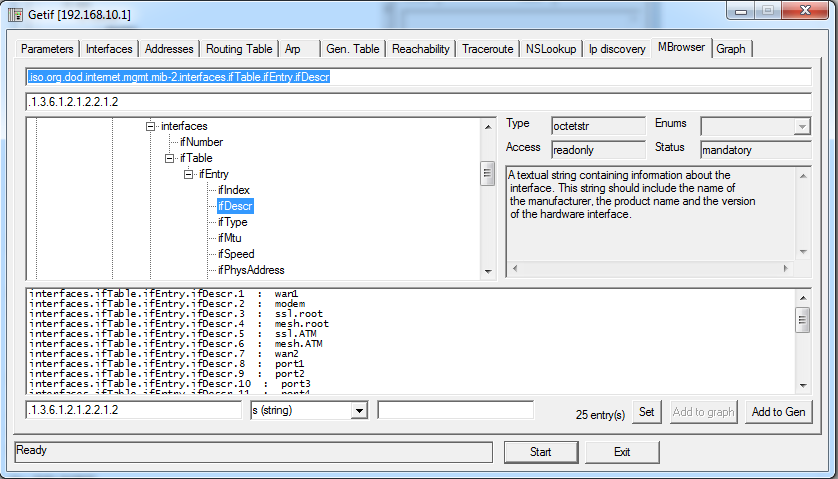Viewport: 838px width, 479px height.
Task: Select the interfaces tree label
Action: pos(184,126)
